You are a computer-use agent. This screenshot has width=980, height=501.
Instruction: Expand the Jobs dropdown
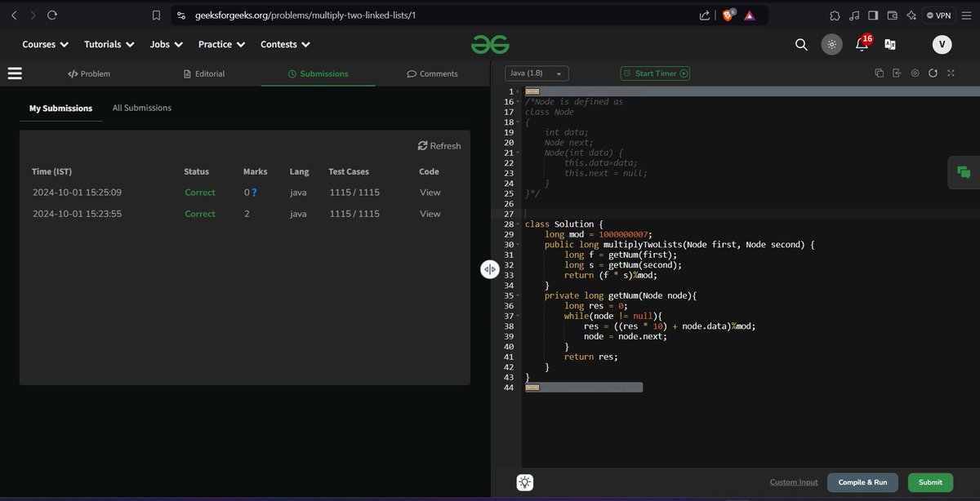pyautogui.click(x=165, y=45)
